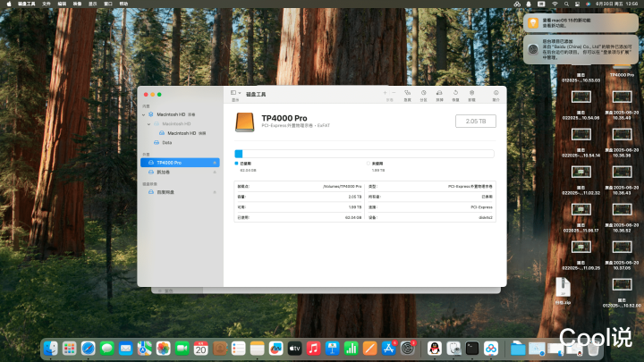The width and height of the screenshot is (644, 362).
Task: Click the remove volume minus icon
Action: click(394, 93)
